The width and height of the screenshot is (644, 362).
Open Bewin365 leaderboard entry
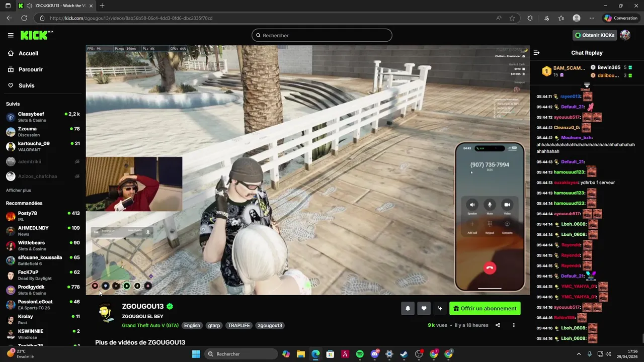(611, 67)
